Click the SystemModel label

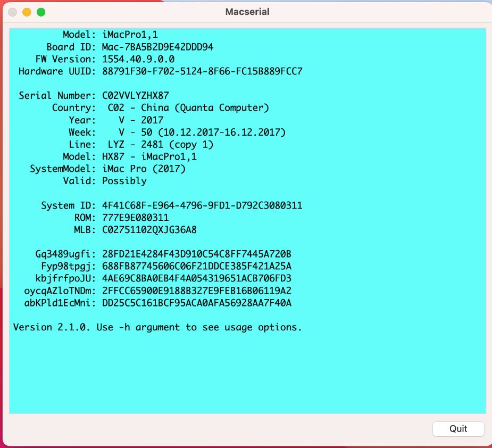coord(62,169)
